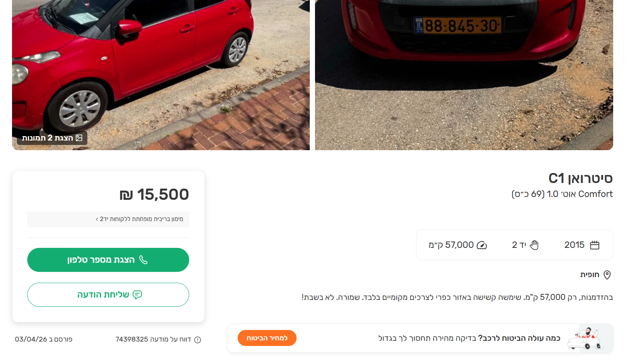Click the info circle icon beside דווח על מודעה
This screenshot has width=630, height=364.
[198, 340]
